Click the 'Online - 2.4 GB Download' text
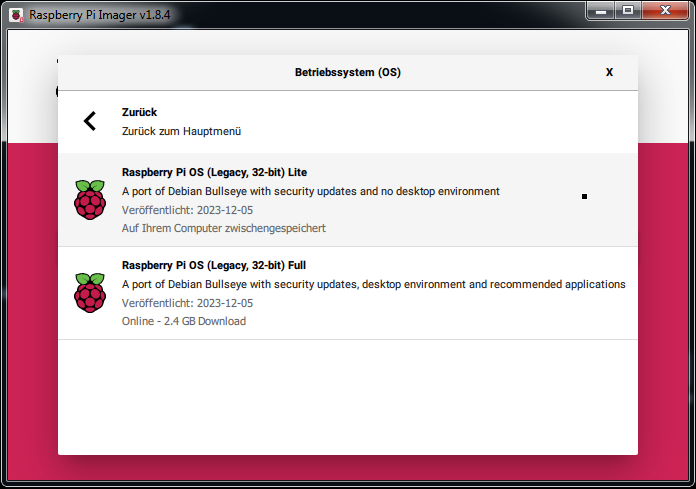 pos(183,321)
